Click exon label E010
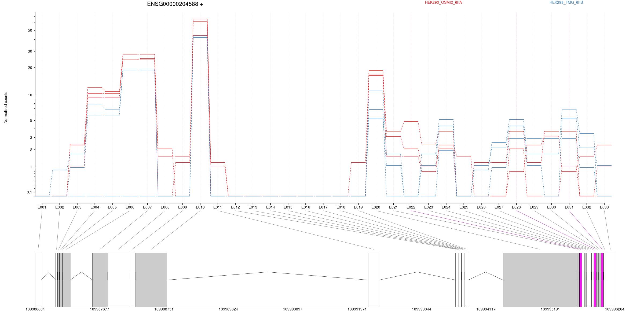The height and width of the screenshot is (322, 644). 200,207
